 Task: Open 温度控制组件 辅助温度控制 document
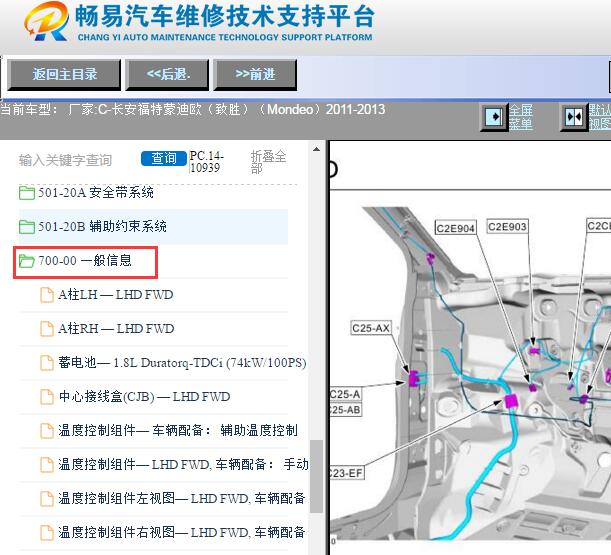(x=178, y=430)
